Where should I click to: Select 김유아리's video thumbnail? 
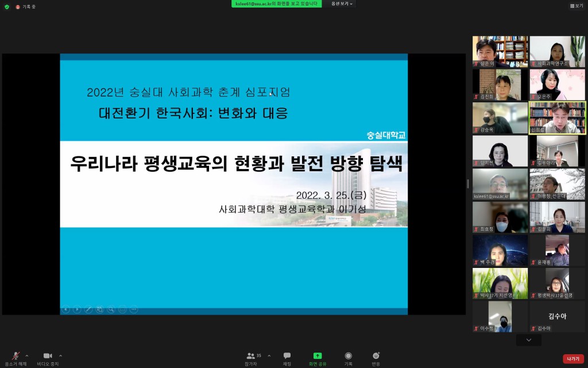click(557, 151)
